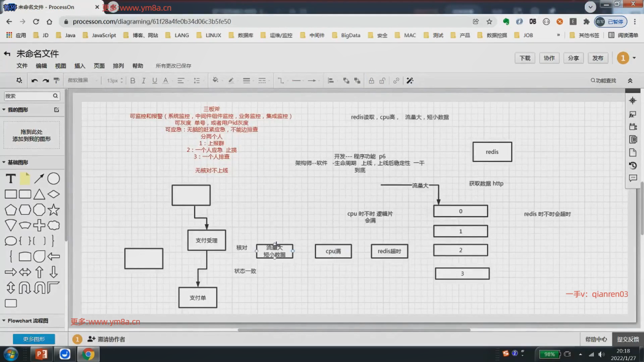Click the lock icon in toolbar
This screenshot has width=644, height=362.
click(371, 81)
